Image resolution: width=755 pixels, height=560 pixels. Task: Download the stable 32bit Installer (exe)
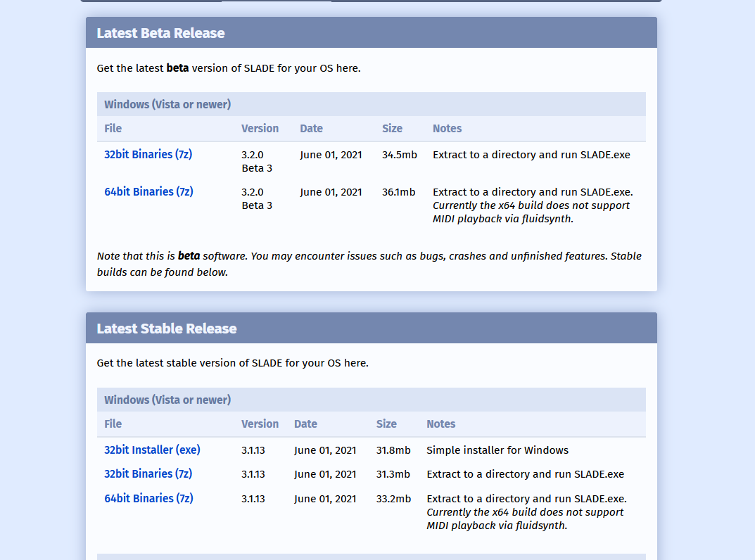pos(152,450)
